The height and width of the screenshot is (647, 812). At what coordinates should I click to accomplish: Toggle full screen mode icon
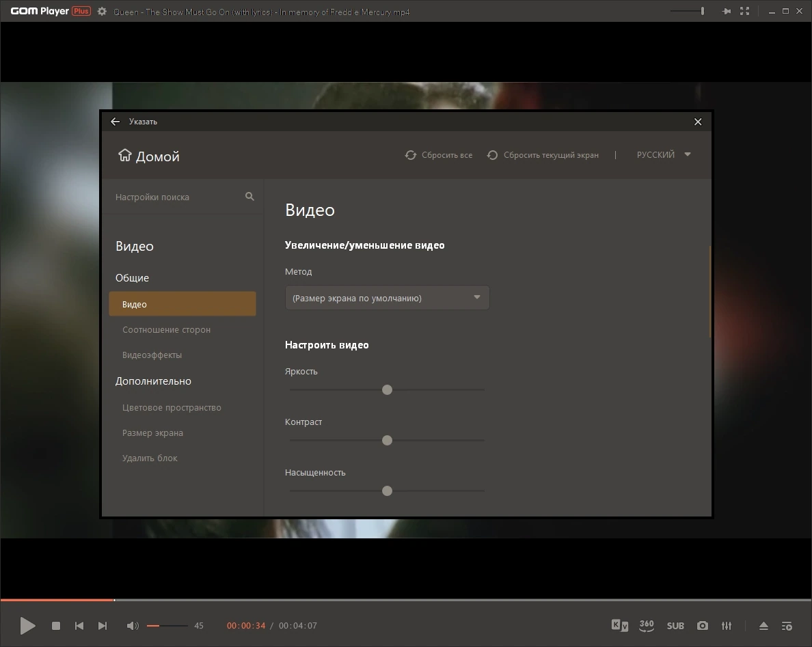click(x=745, y=11)
